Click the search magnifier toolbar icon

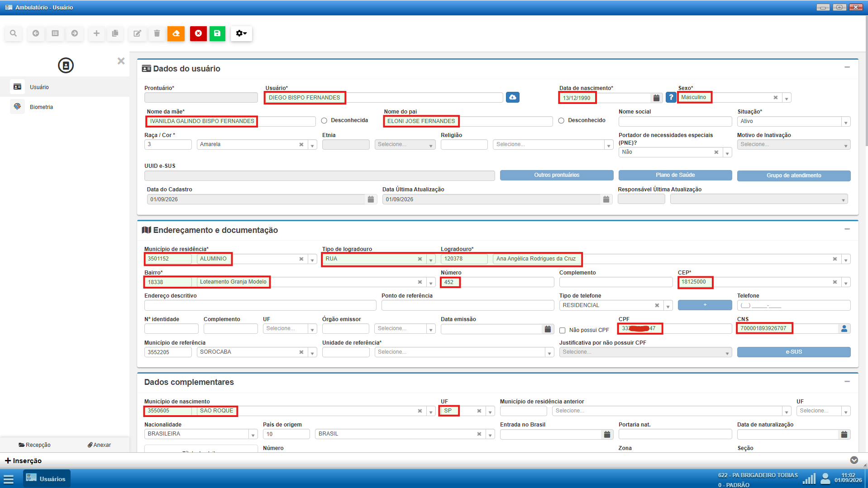14,33
